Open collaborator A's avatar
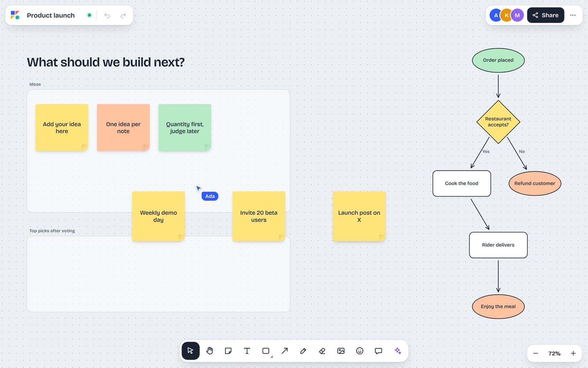Viewport: 588px width, 368px height. tap(496, 15)
